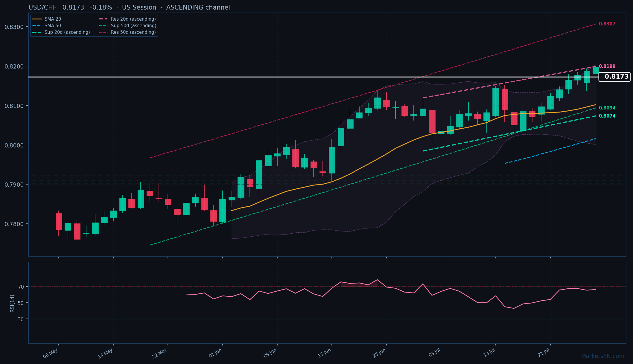Click the ASCENDING channel title text
Image resolution: width=633 pixels, height=364 pixels.
click(198, 7)
